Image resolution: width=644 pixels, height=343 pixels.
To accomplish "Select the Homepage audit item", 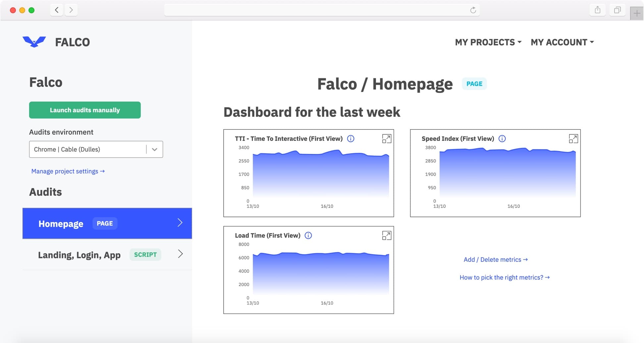I will tap(107, 223).
